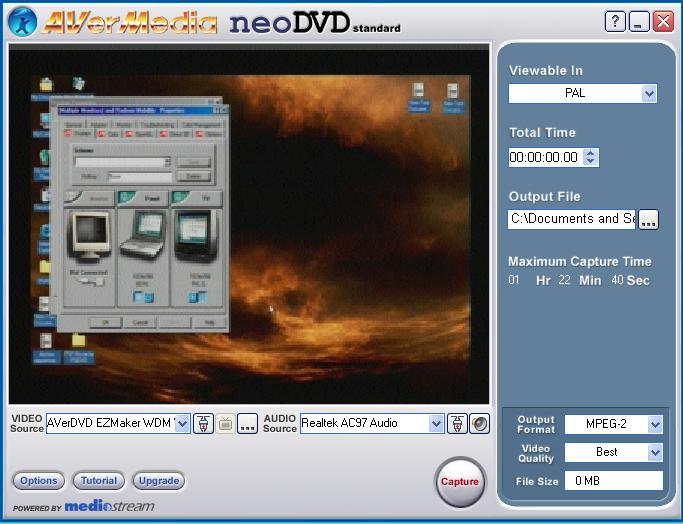
Task: Increase Total Time with up arrow
Action: pos(590,153)
